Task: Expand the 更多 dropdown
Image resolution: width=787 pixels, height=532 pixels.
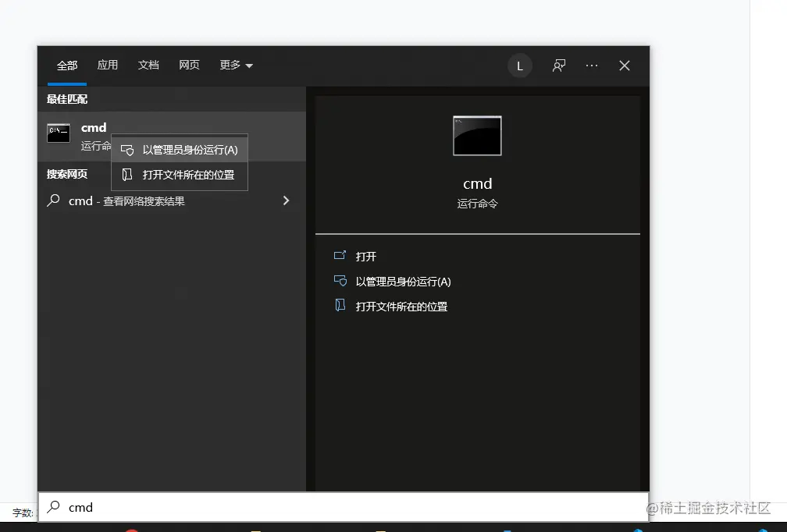Action: tap(236, 66)
